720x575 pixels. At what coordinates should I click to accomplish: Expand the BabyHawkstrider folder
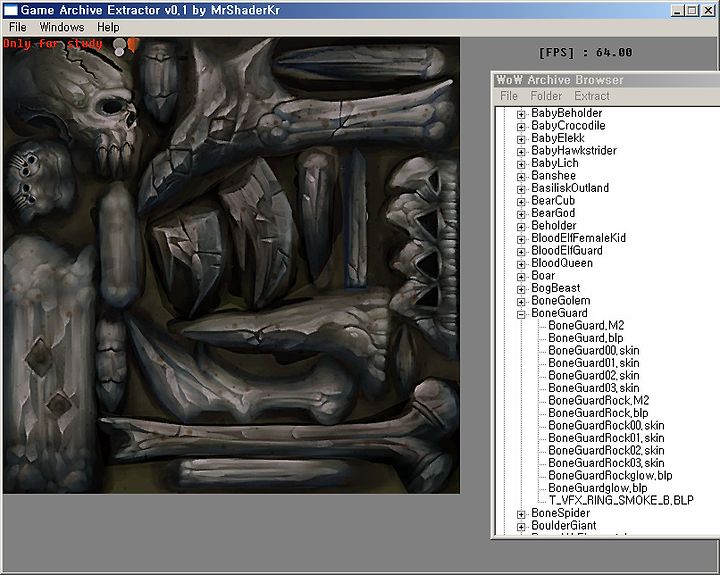[x=521, y=151]
